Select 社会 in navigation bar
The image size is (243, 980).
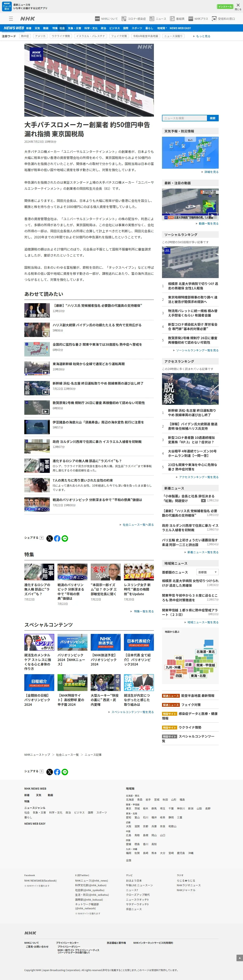(x=62, y=28)
